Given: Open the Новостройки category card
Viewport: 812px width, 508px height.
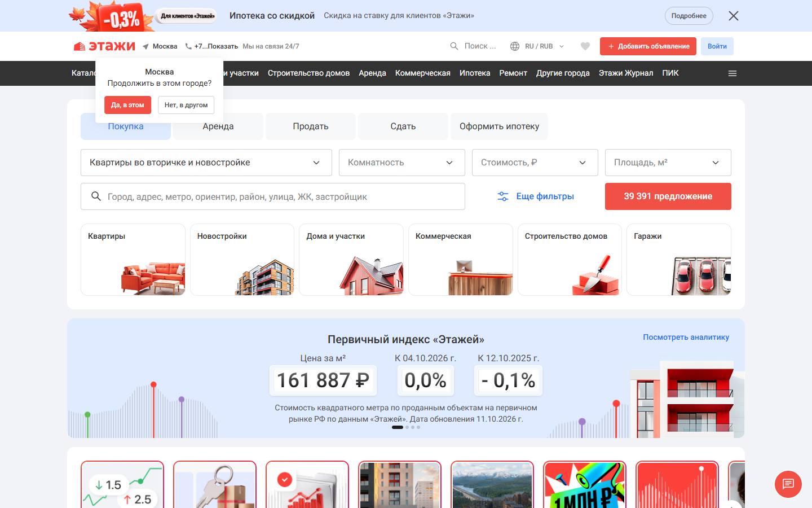Looking at the screenshot, I should tap(242, 260).
